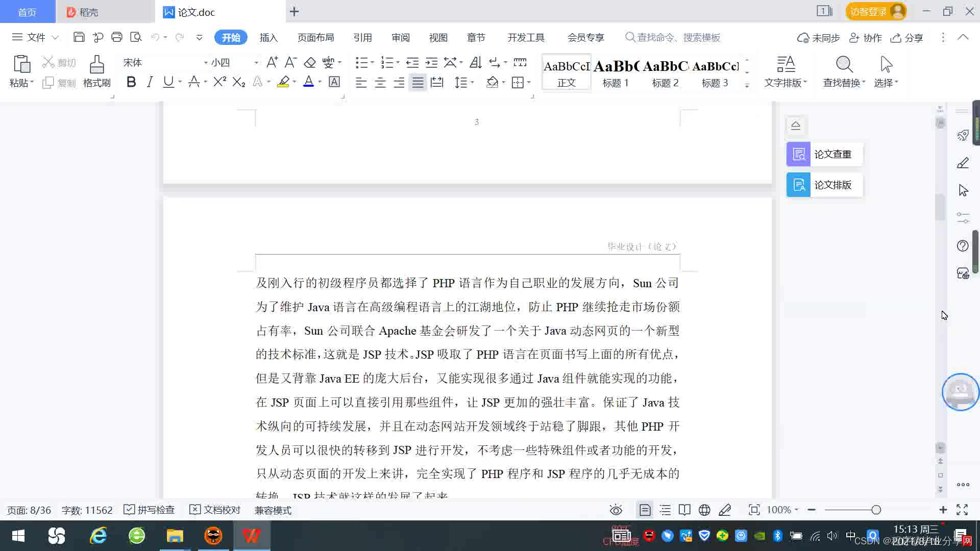The width and height of the screenshot is (980, 551).
Task: Click the print preview icon
Action: [x=136, y=37]
